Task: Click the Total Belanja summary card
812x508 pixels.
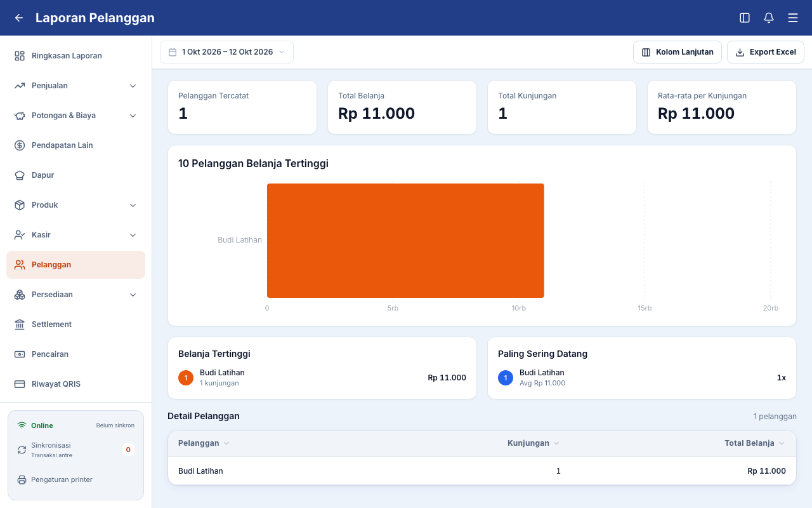Action: coord(402,107)
